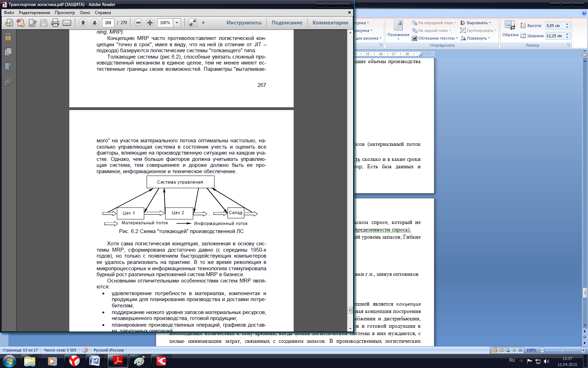
Task: Click the Word zoom slider handle
Action: click(562, 350)
